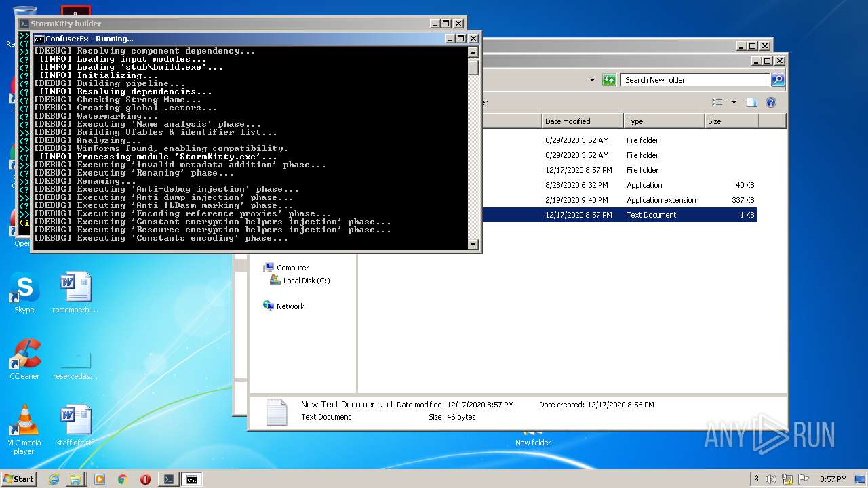
Task: Open the view options dropdown arrow
Action: coord(734,102)
